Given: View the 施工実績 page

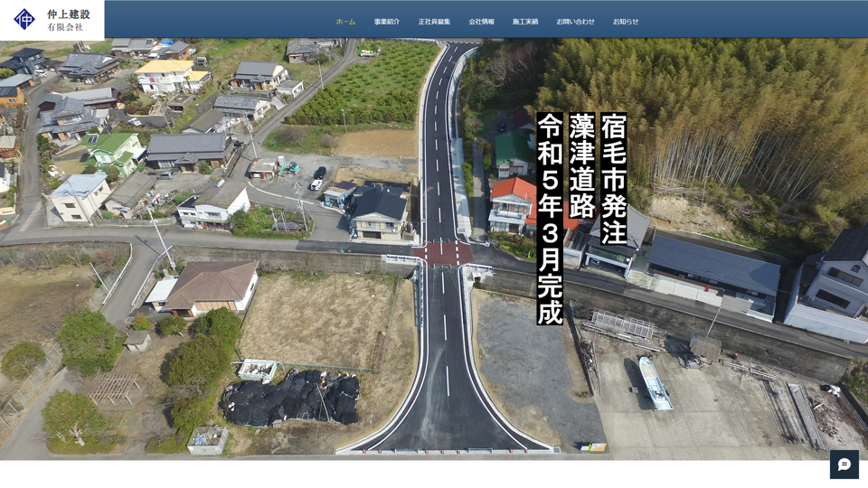Looking at the screenshot, I should point(525,22).
